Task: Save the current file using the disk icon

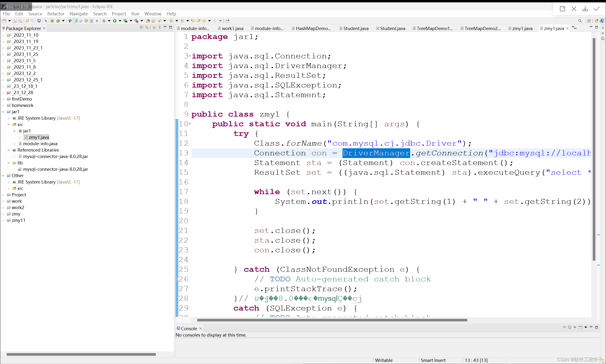Action: click(x=15, y=21)
